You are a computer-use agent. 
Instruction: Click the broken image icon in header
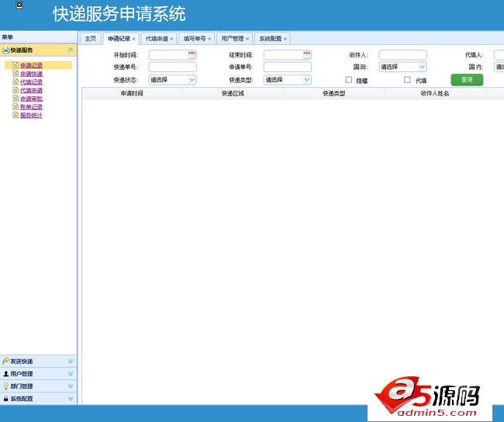tap(19, 5)
